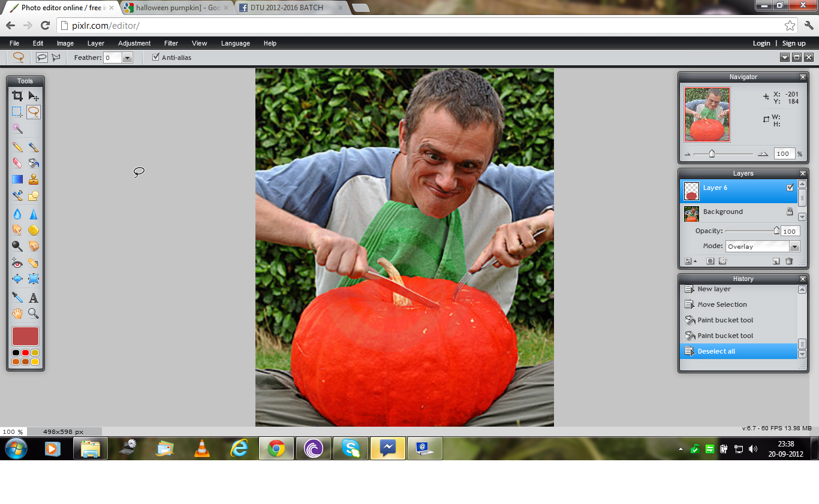The image size is (819, 504).
Task: Select the Dodge tool
Action: 17,246
